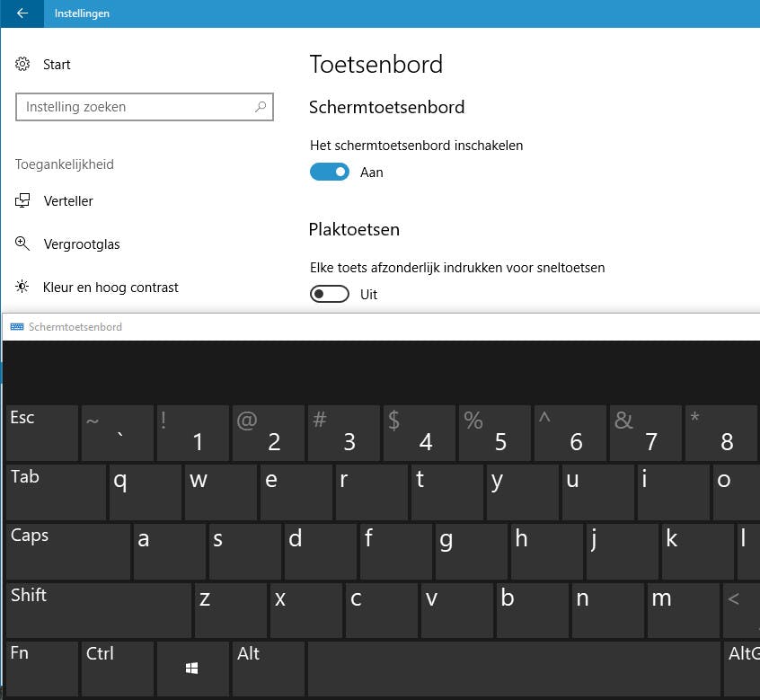Select Verteller in the Toegankelijkheid list
The width and height of the screenshot is (760, 700).
point(69,201)
